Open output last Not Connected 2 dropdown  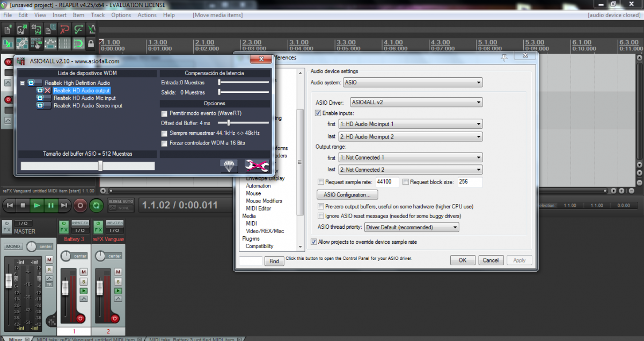tap(411, 170)
